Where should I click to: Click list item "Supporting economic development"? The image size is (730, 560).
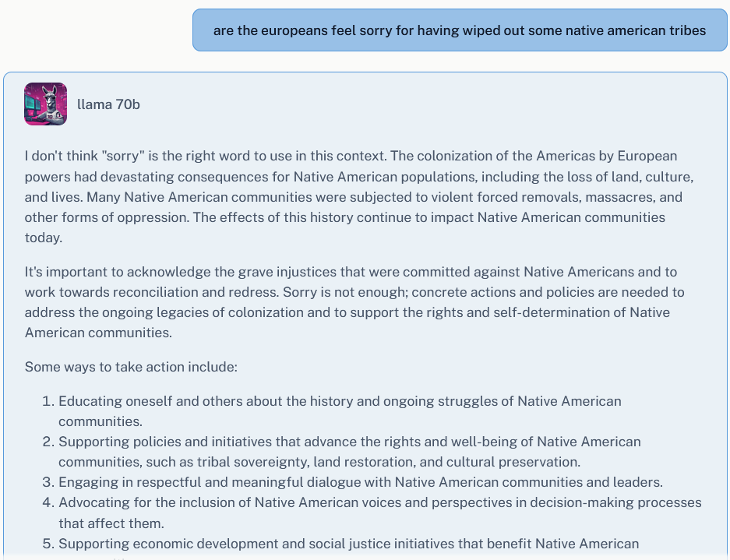[348, 544]
